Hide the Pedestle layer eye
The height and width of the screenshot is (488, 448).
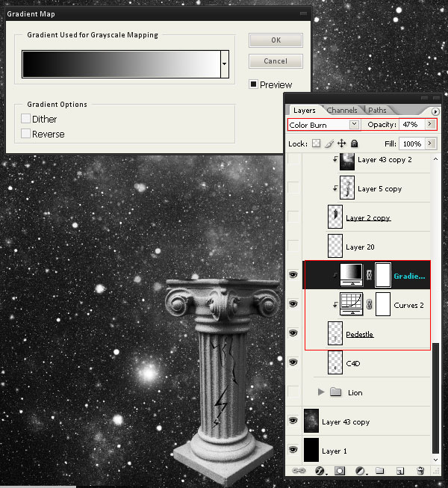pyautogui.click(x=293, y=333)
